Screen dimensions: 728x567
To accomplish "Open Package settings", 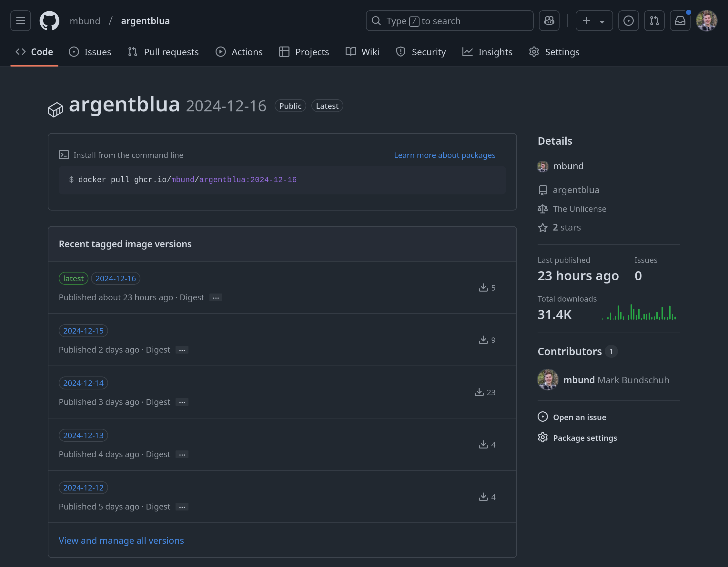I will click(585, 438).
